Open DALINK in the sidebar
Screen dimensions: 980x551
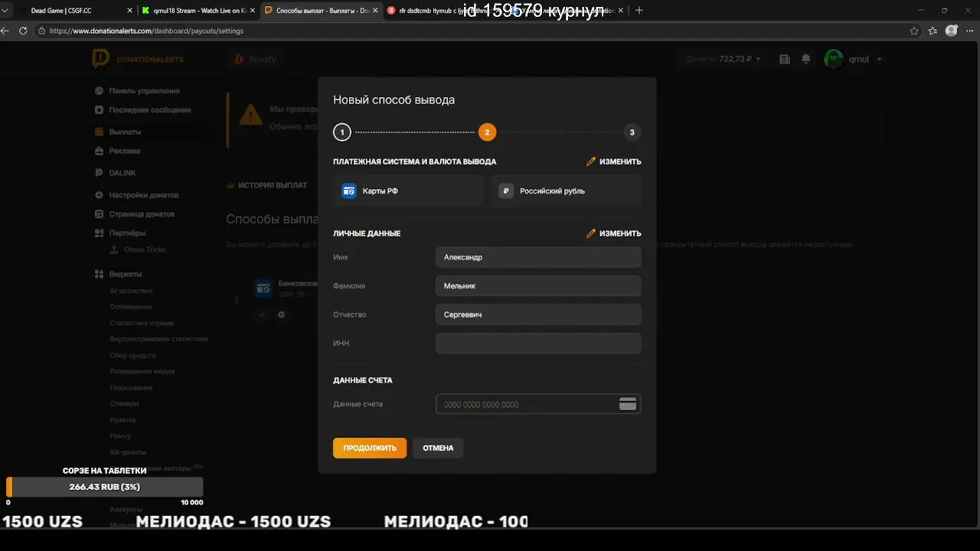(x=122, y=173)
